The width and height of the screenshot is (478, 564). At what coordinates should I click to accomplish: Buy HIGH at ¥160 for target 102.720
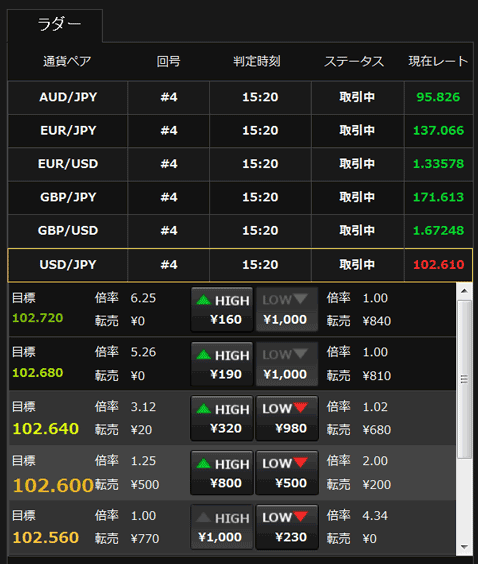222,309
